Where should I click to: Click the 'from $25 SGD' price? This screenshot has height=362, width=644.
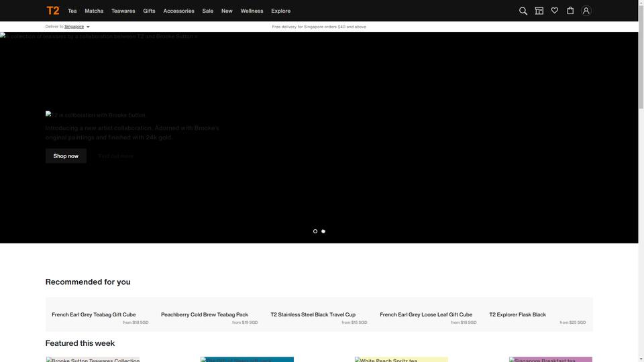coord(572,322)
